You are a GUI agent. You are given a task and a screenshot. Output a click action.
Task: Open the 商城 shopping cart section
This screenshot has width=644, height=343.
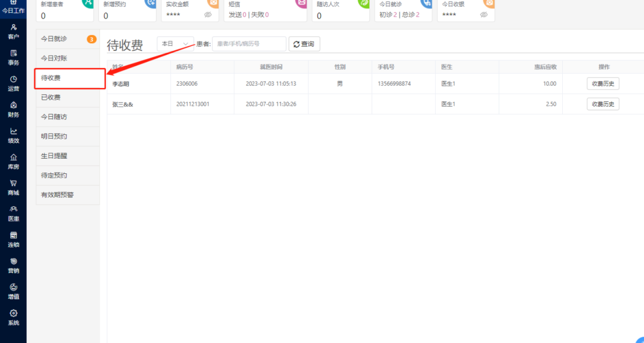pyautogui.click(x=13, y=188)
